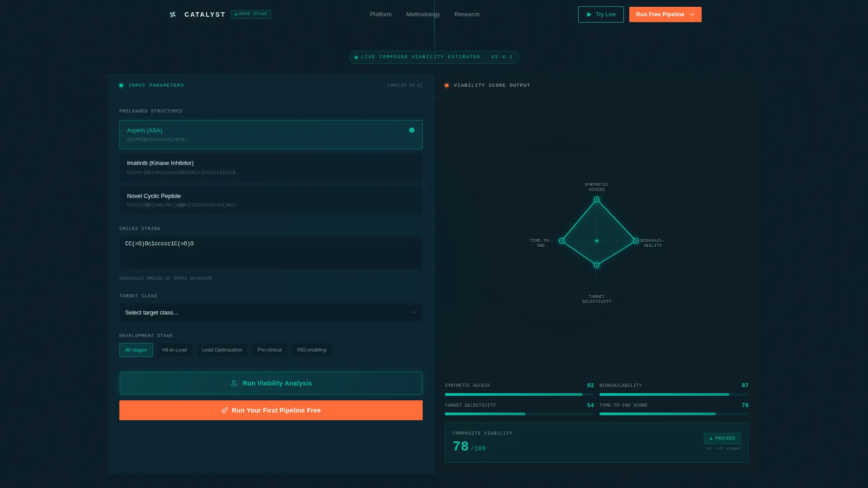This screenshot has width=868, height=488.
Task: Toggle the Pre-clinical stage filter
Action: tap(269, 350)
